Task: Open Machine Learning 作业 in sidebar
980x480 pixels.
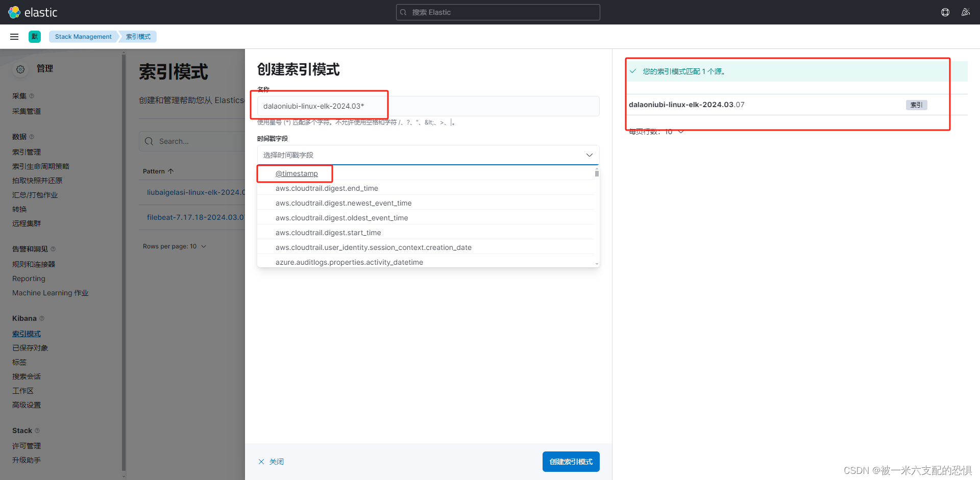Action: click(x=50, y=293)
